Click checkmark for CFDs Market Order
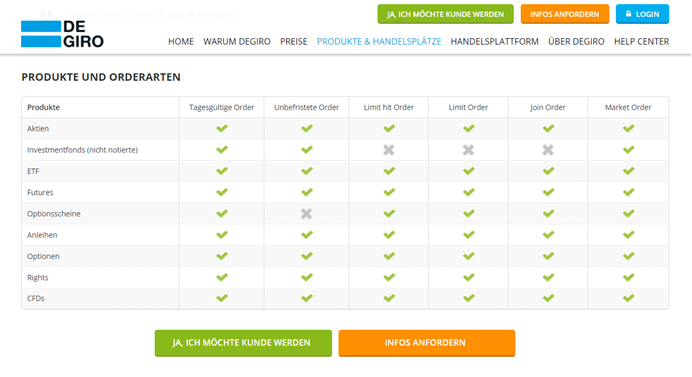Image resolution: width=692 pixels, height=377 pixels. click(x=628, y=298)
